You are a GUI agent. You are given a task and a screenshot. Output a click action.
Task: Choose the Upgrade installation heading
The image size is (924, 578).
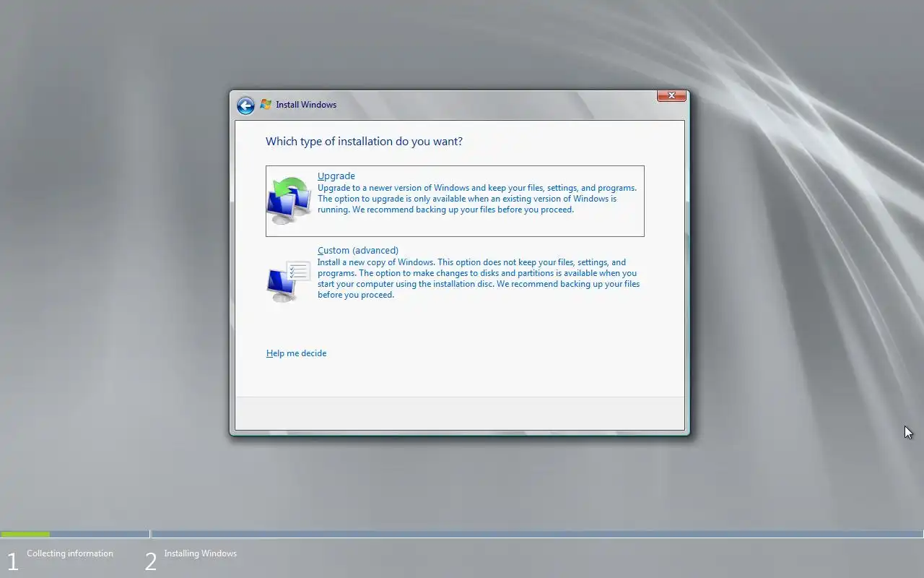336,176
